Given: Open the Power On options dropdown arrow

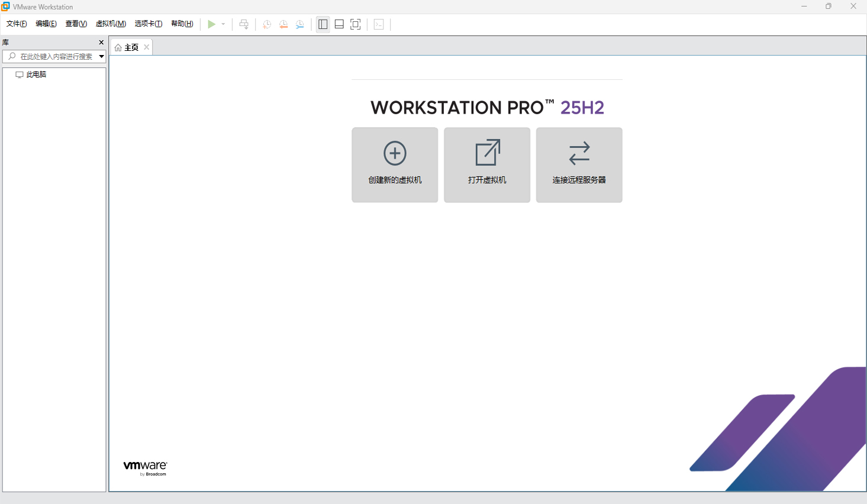Looking at the screenshot, I should 222,24.
